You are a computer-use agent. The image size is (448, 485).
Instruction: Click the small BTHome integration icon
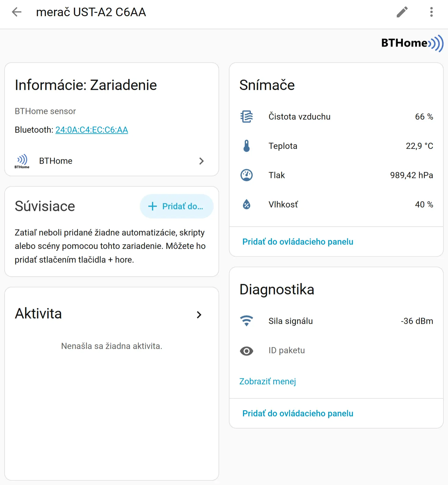tap(22, 161)
